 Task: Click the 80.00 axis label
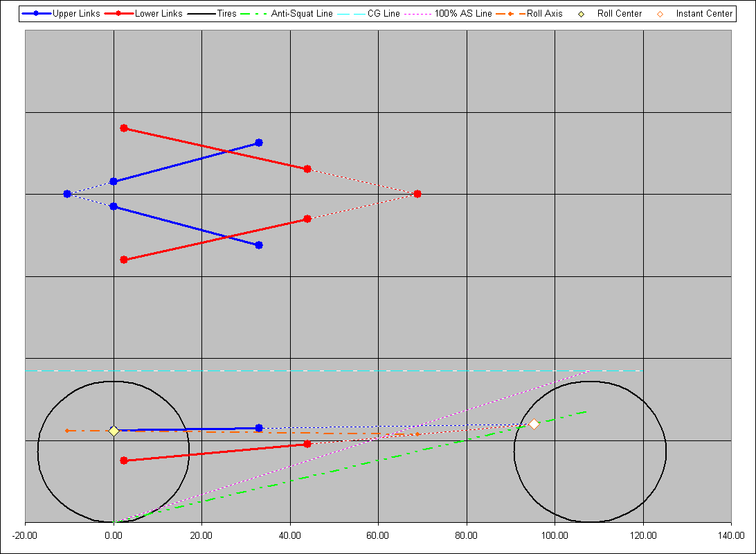point(466,536)
